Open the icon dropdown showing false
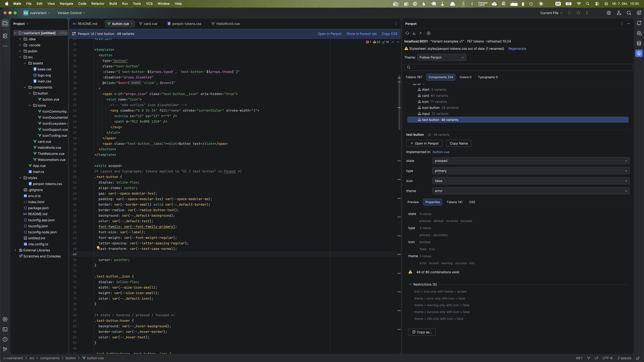 [x=531, y=181]
